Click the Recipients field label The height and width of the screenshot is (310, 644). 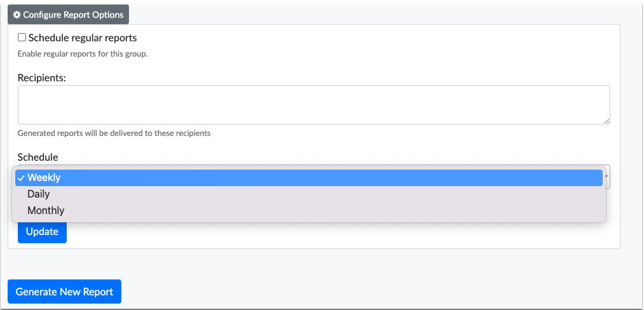(x=42, y=77)
